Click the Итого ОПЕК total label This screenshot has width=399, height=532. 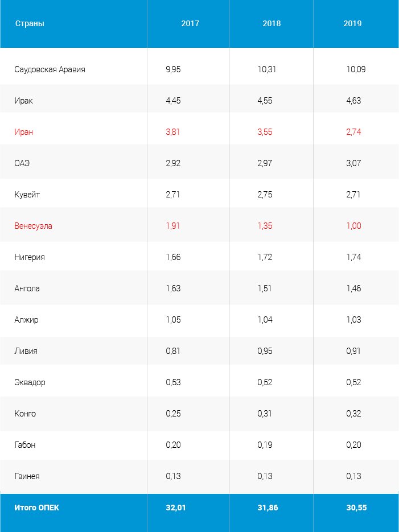tap(36, 508)
